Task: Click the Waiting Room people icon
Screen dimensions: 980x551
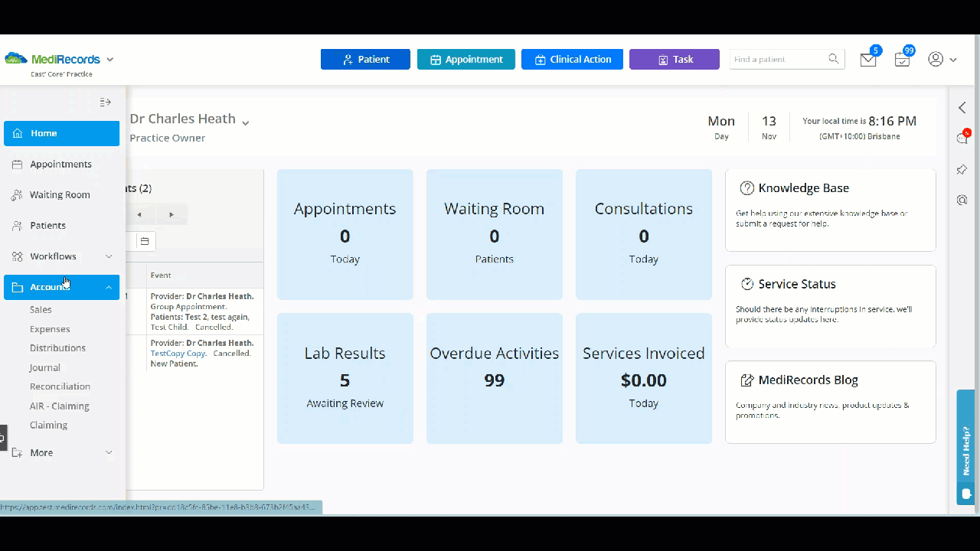Action: [x=18, y=194]
